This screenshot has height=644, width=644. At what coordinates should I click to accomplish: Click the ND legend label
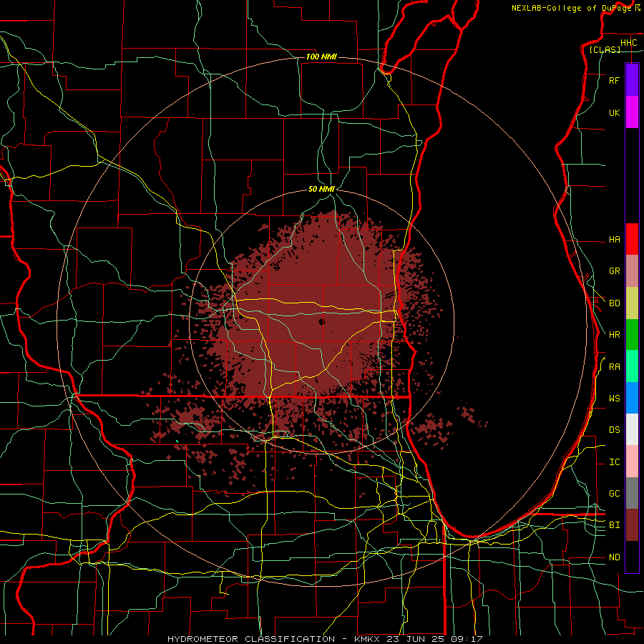[x=614, y=557]
